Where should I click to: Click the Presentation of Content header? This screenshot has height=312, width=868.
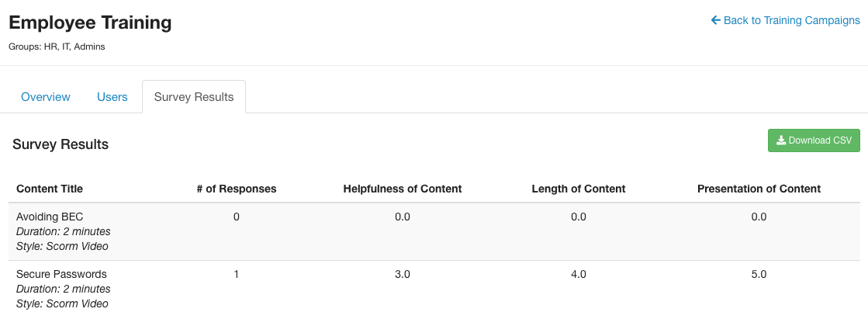click(x=759, y=189)
